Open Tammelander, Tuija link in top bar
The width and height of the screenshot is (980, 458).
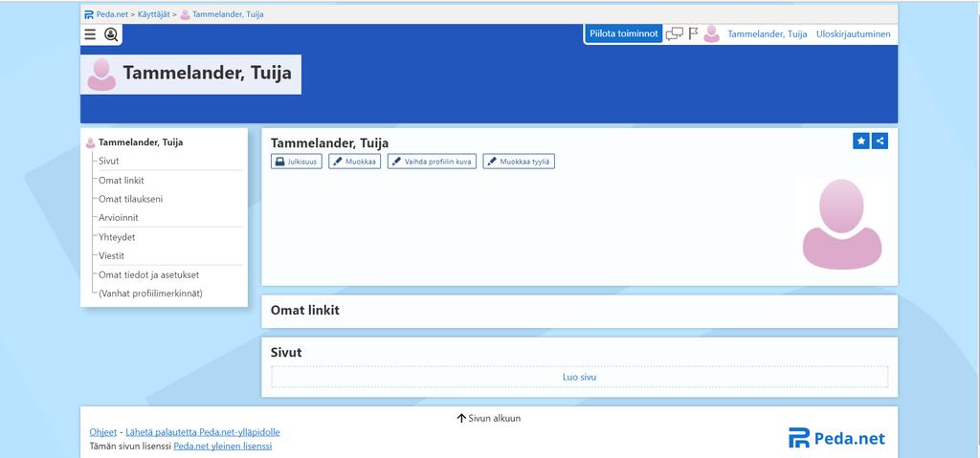(x=767, y=33)
